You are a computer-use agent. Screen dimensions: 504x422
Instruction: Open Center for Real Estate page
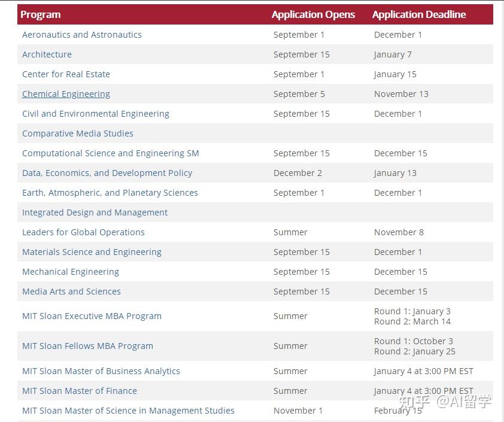tap(66, 74)
